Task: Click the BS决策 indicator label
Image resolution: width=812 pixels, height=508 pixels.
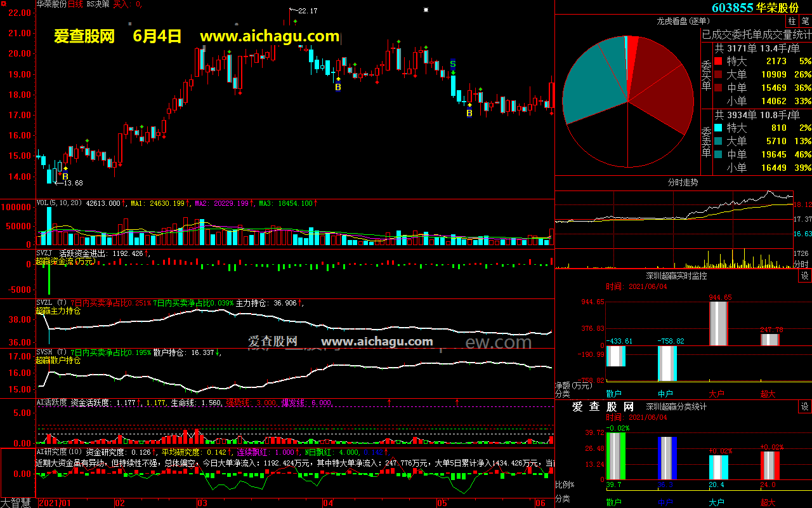Action: [x=98, y=4]
